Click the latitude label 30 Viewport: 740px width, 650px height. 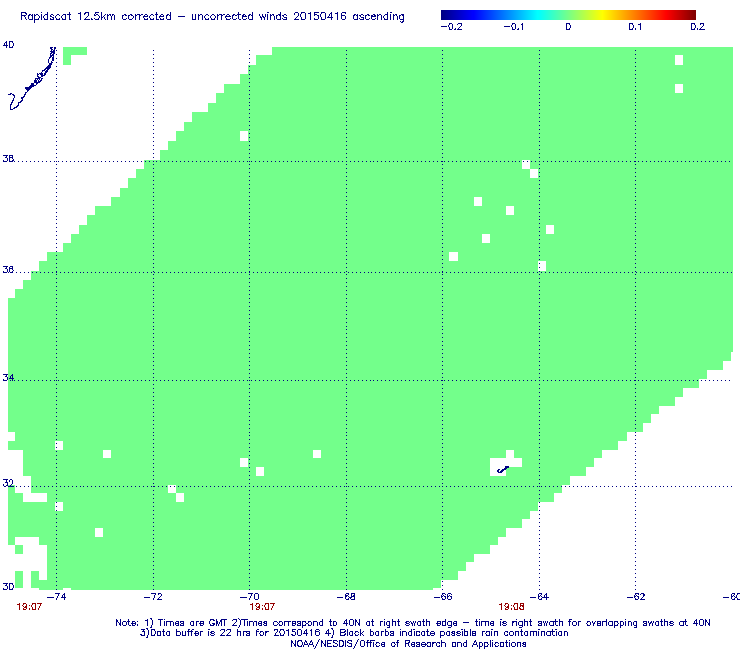pyautogui.click(x=8, y=586)
